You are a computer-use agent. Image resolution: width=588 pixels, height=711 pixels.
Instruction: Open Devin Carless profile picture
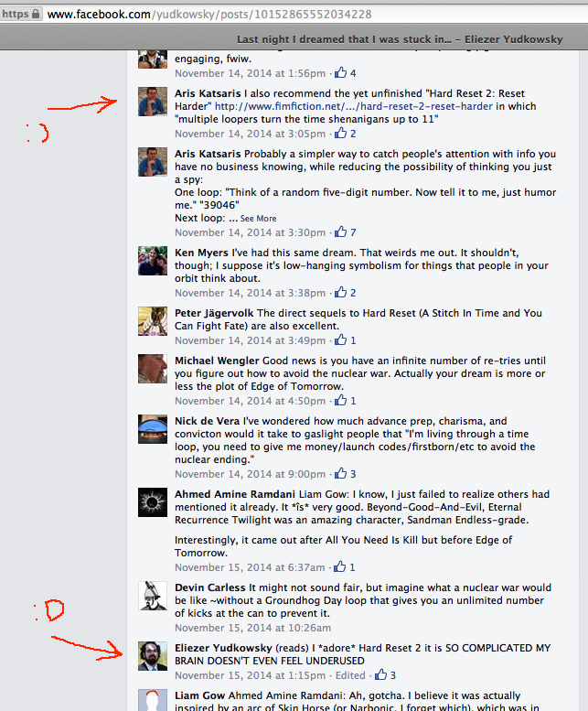153,596
